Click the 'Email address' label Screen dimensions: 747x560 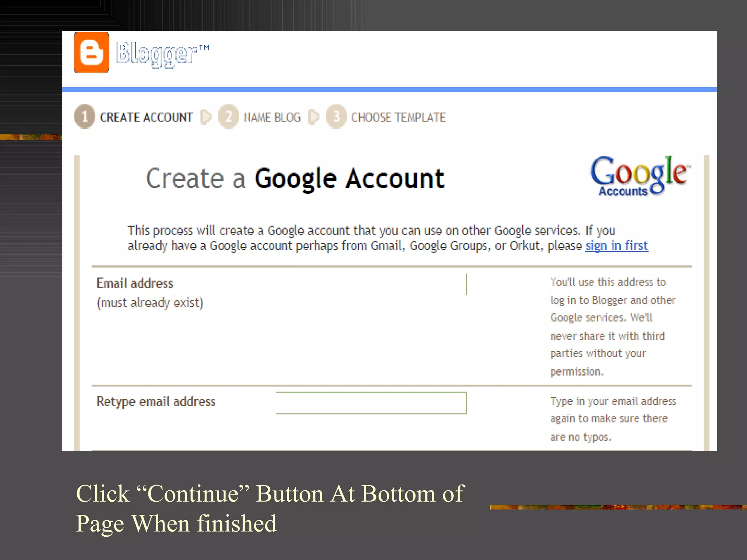(135, 283)
